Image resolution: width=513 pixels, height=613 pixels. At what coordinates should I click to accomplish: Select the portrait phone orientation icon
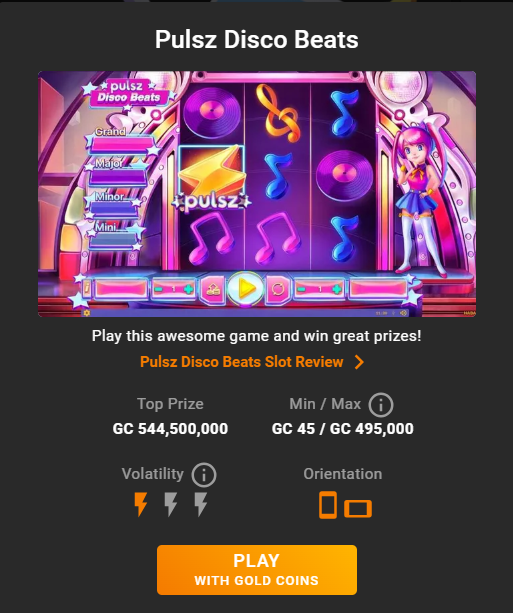coord(328,505)
